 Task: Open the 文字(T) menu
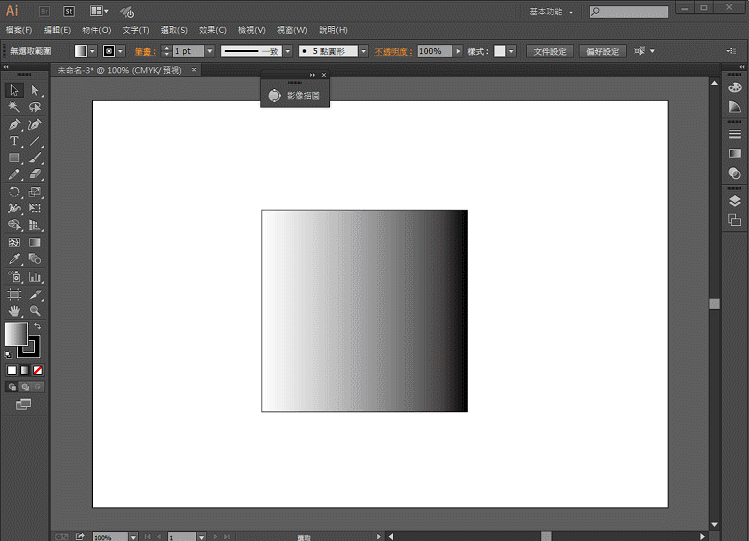pos(136,30)
